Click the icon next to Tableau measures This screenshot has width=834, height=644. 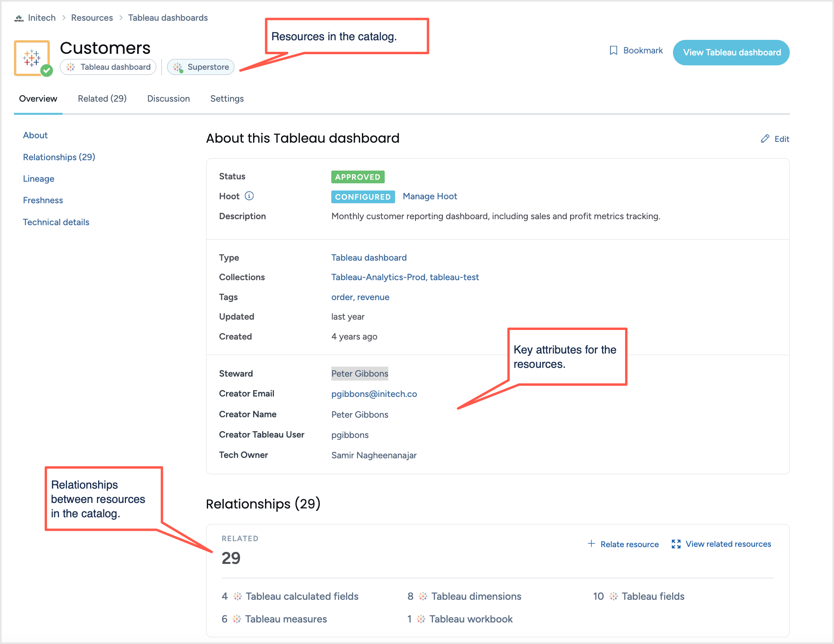click(x=237, y=619)
